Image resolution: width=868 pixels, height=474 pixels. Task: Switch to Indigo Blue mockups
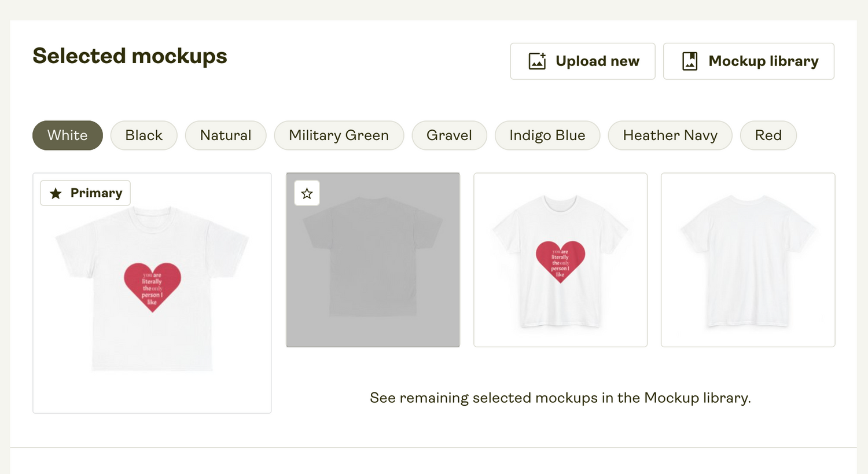(x=547, y=135)
